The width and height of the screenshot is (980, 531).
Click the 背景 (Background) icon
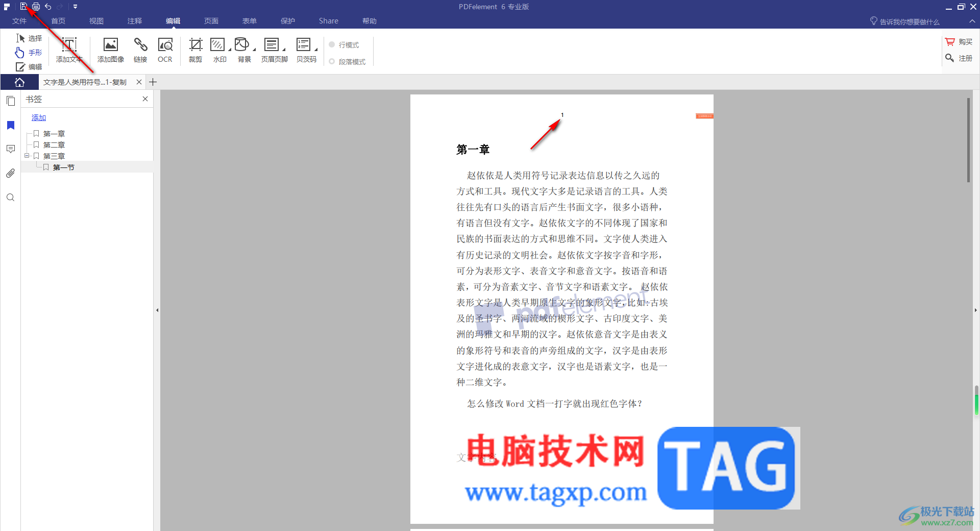[242, 45]
